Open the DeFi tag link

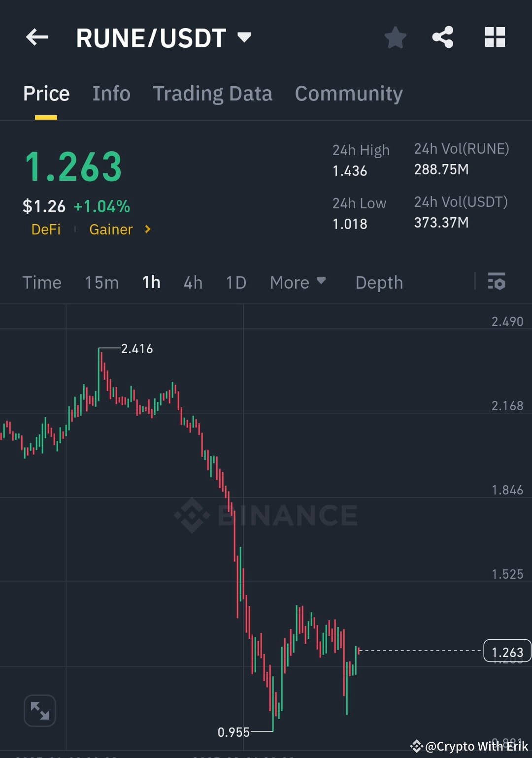click(x=46, y=230)
